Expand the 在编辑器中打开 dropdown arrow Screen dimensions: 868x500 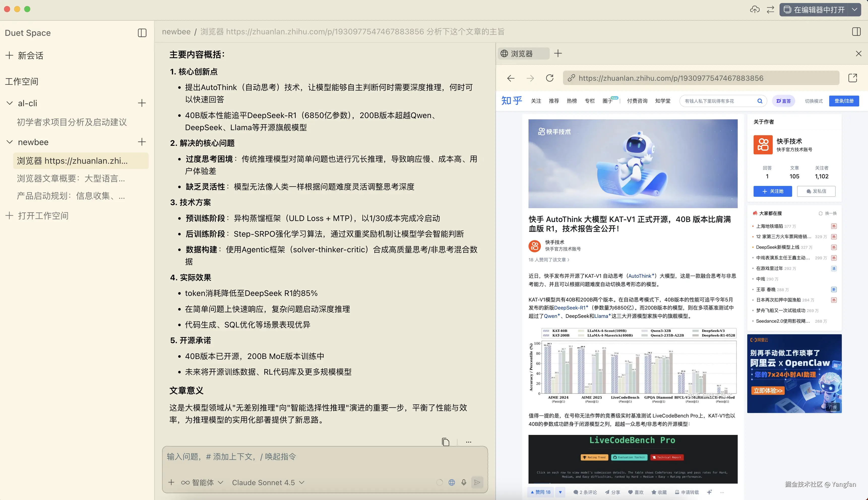[855, 10]
